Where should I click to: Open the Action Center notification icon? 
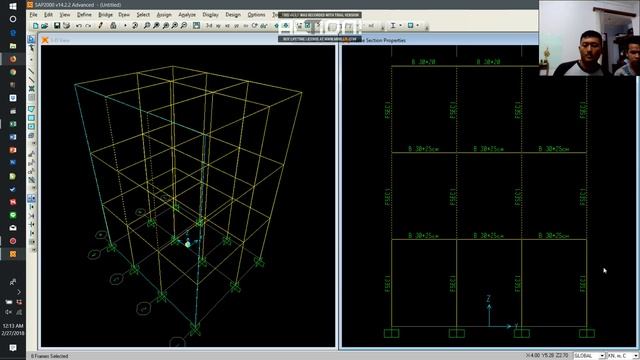[13, 347]
